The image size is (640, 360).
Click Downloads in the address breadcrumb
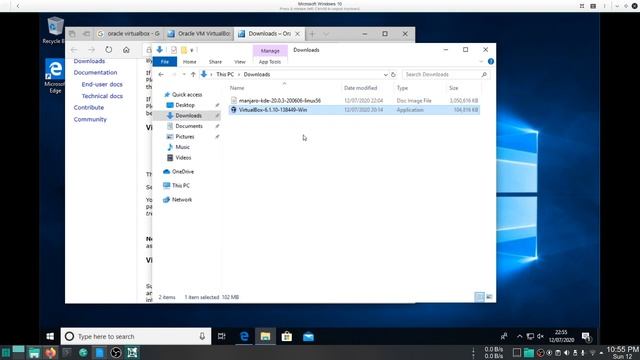[257, 75]
